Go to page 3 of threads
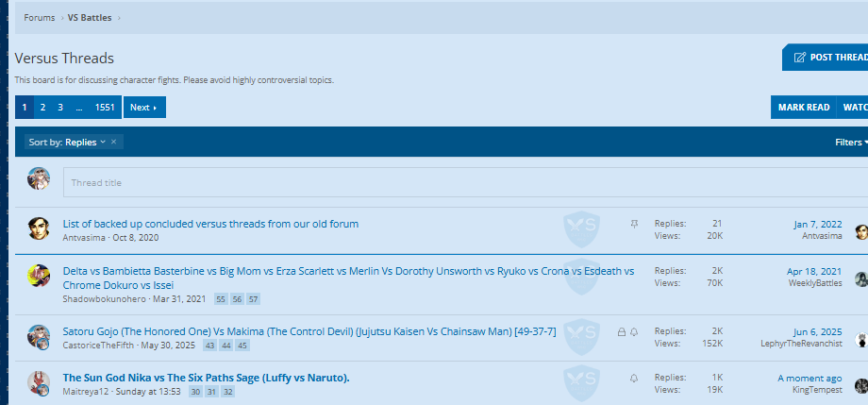This screenshot has width=868, height=405. coord(60,108)
